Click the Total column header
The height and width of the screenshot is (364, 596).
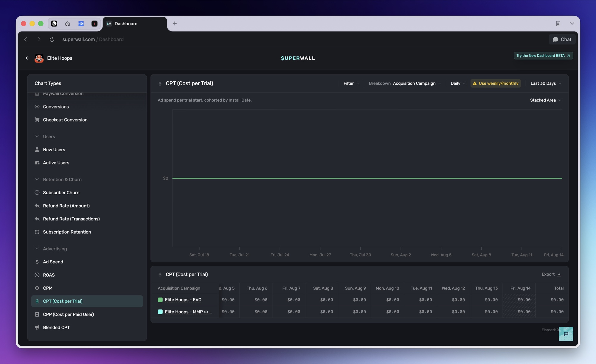[559, 288]
